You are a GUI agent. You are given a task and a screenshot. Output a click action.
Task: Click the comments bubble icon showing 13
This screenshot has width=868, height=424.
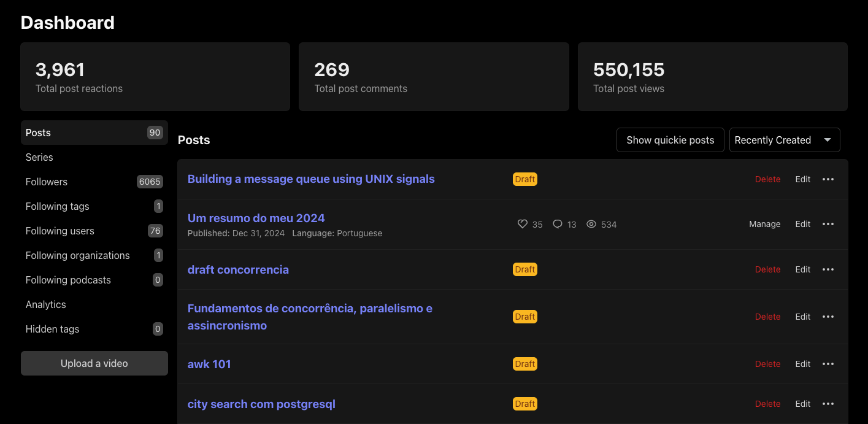557,225
